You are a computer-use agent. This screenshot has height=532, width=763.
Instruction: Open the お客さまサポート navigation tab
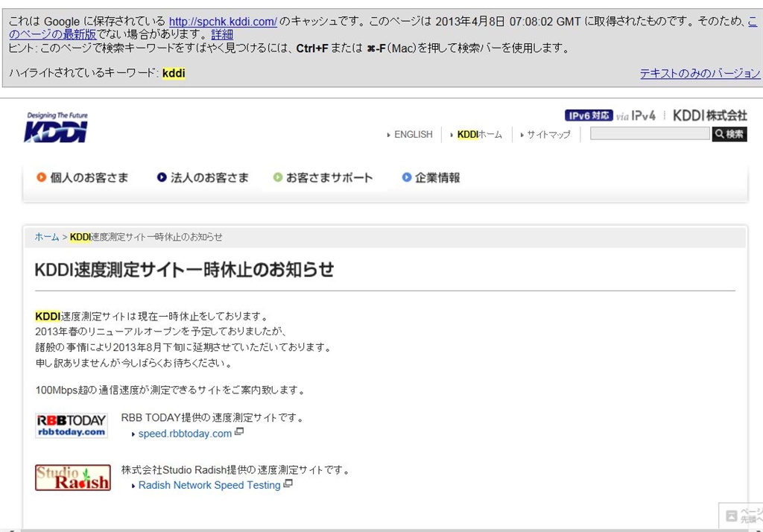coord(323,177)
